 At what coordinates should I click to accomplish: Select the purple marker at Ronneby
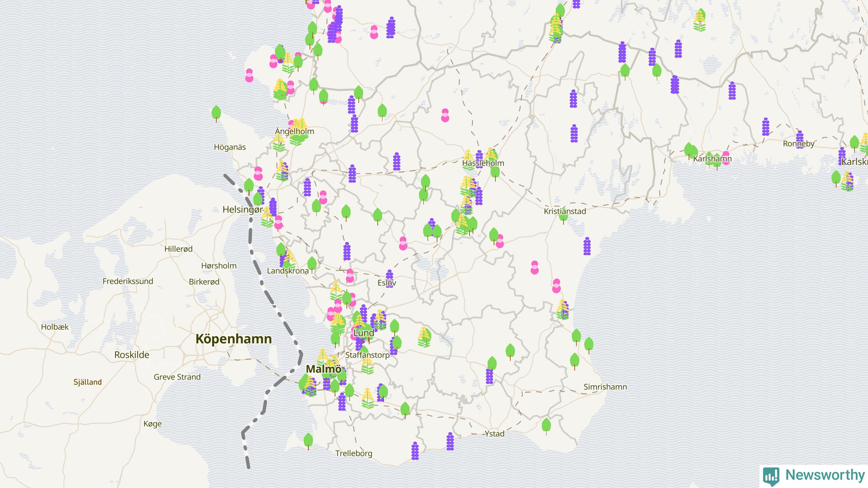[x=800, y=140]
